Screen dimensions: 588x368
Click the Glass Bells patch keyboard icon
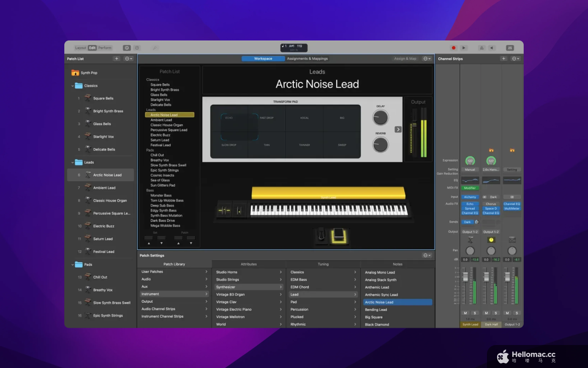click(88, 124)
